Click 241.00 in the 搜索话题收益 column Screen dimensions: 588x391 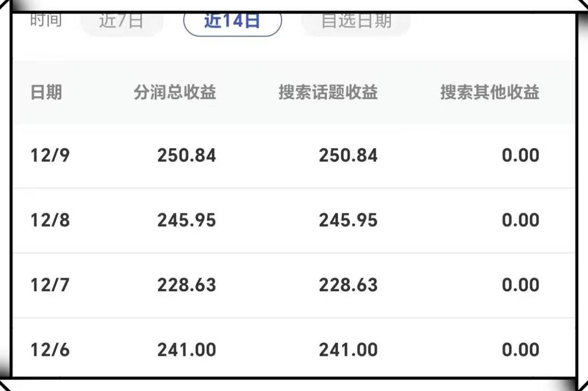(348, 350)
